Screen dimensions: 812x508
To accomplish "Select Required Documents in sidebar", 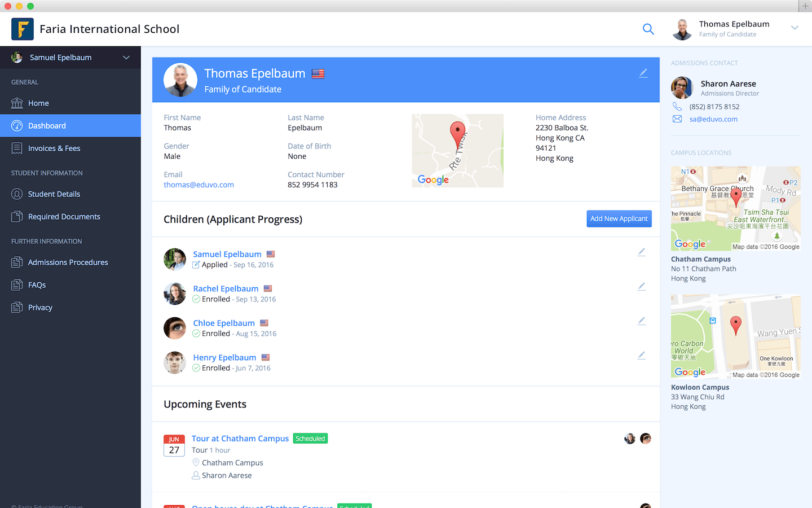I will coord(64,217).
